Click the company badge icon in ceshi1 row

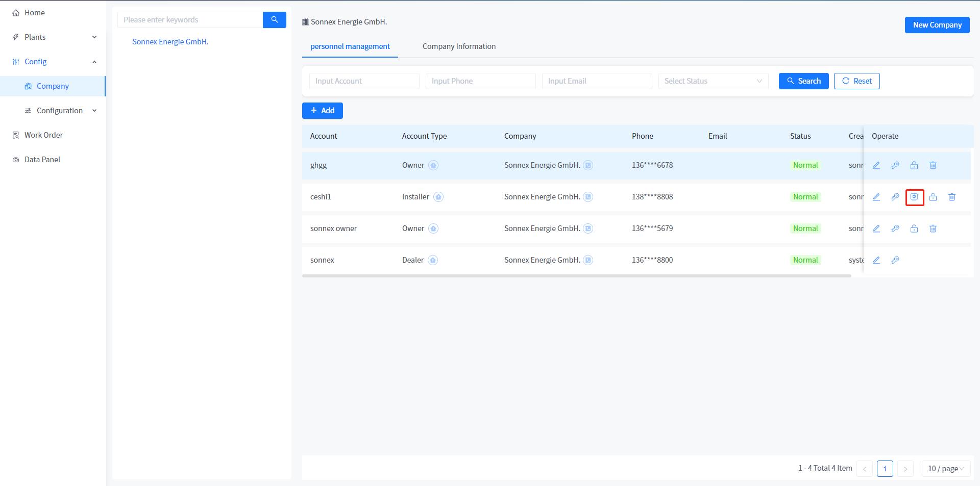pos(588,197)
